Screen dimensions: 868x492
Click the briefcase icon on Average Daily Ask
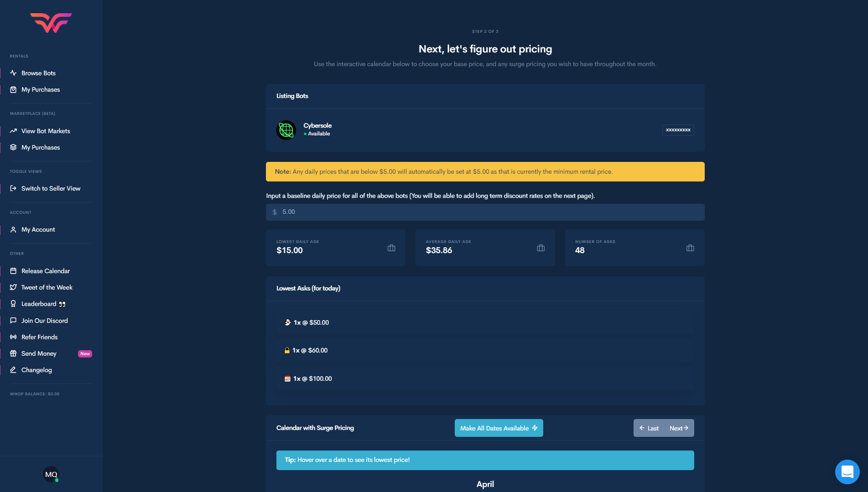(x=541, y=248)
